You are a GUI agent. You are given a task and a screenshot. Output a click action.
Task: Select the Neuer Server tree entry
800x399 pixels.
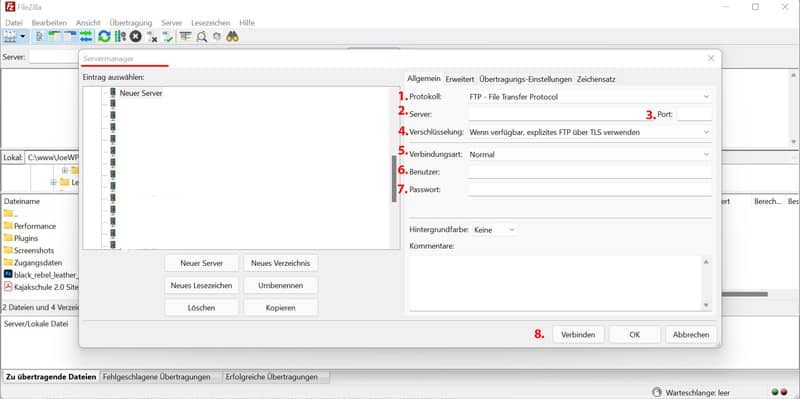(x=141, y=93)
